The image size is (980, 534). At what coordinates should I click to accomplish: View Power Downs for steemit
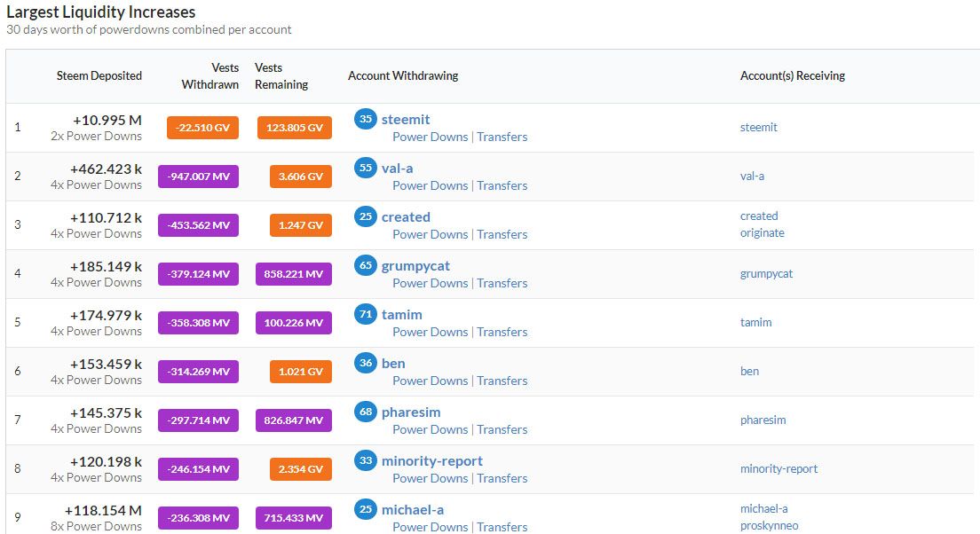tap(430, 137)
